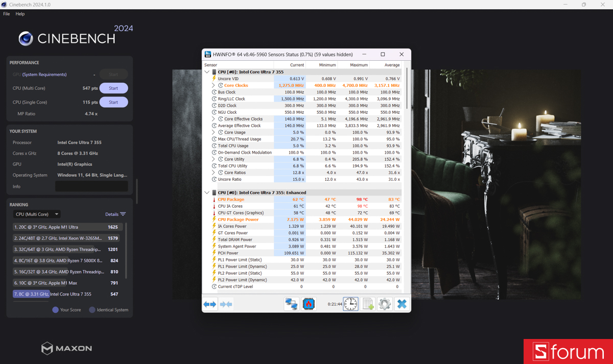Screen dimensions: 613x364
Task: Open the network monitors icon in HWiNFO toolbar
Action: pos(292,304)
